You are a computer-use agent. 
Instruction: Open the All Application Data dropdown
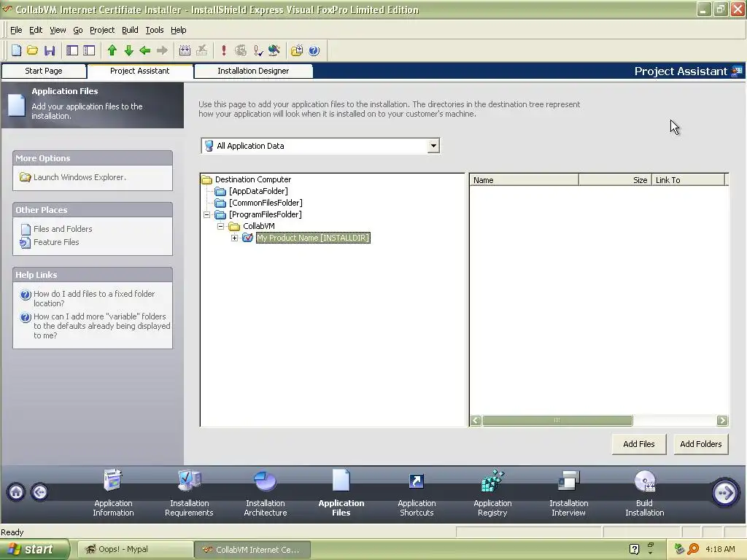pos(433,146)
